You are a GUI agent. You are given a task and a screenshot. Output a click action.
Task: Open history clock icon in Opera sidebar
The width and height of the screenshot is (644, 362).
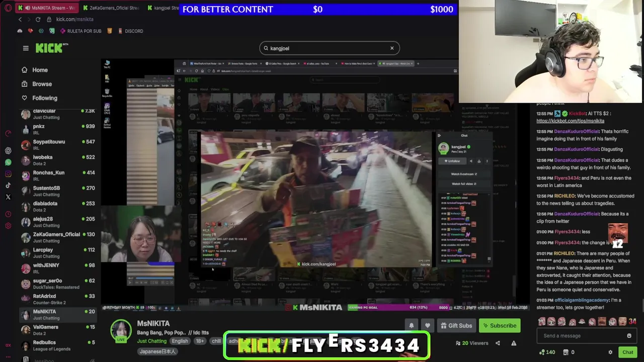click(x=8, y=214)
